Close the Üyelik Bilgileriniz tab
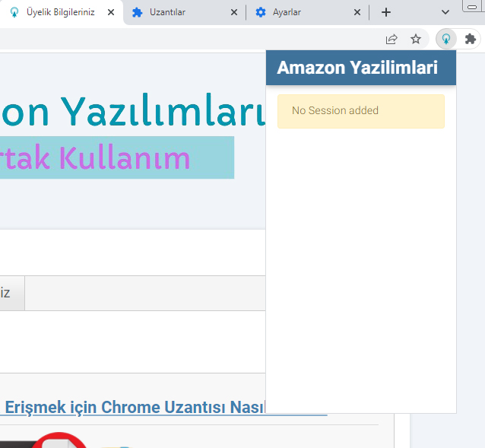The image size is (485, 448). coord(111,12)
